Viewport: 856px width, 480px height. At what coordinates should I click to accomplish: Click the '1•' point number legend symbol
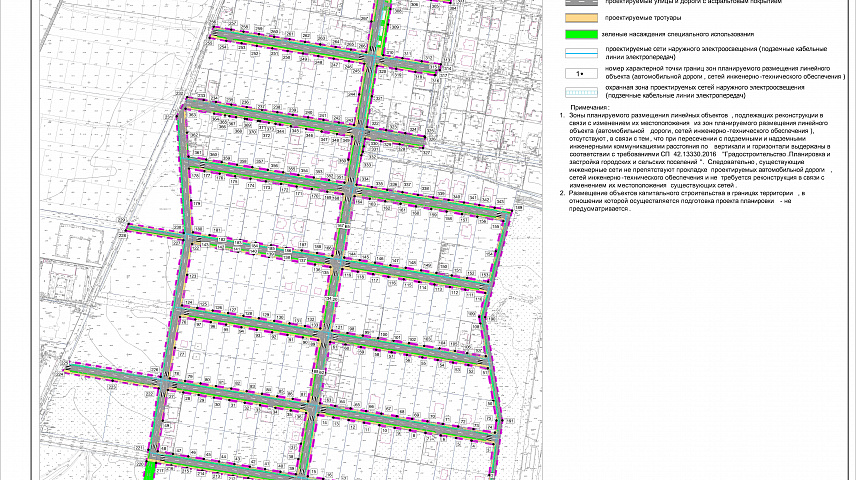coord(577,74)
